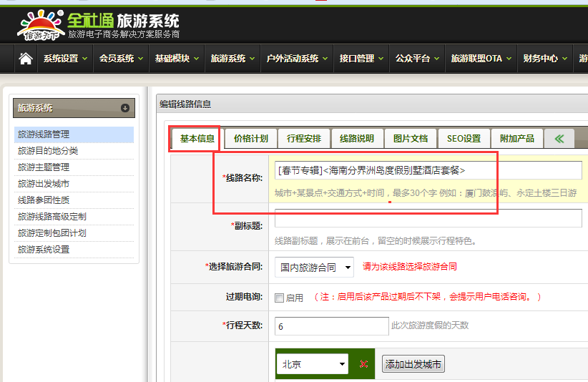588x382 pixels.
Task: Click the green double-arrow tab scroll icon
Action: (559, 139)
